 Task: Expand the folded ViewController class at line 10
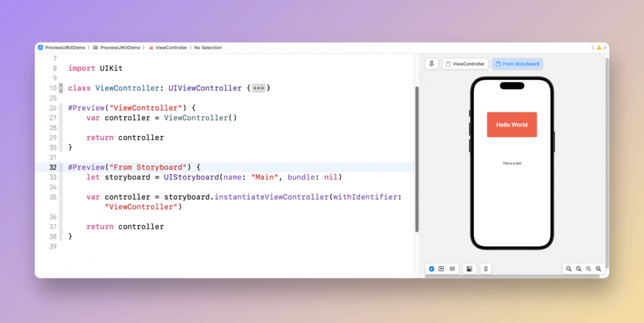tap(61, 88)
